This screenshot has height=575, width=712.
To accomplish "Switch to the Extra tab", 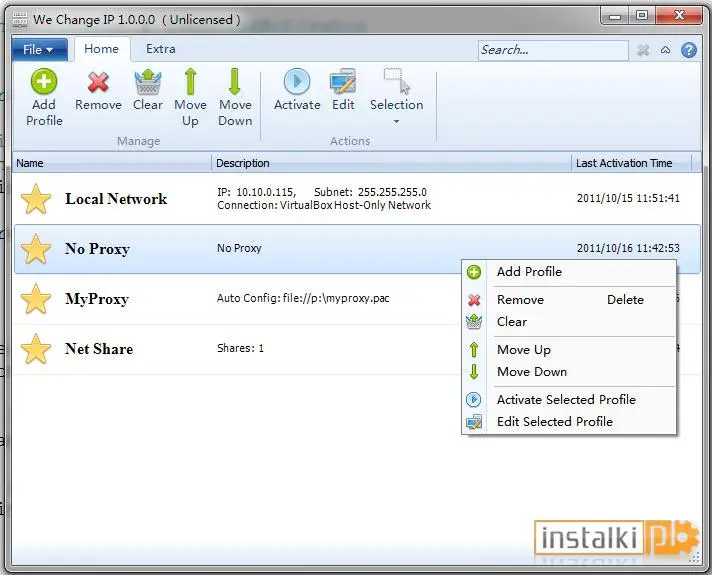I will point(161,49).
